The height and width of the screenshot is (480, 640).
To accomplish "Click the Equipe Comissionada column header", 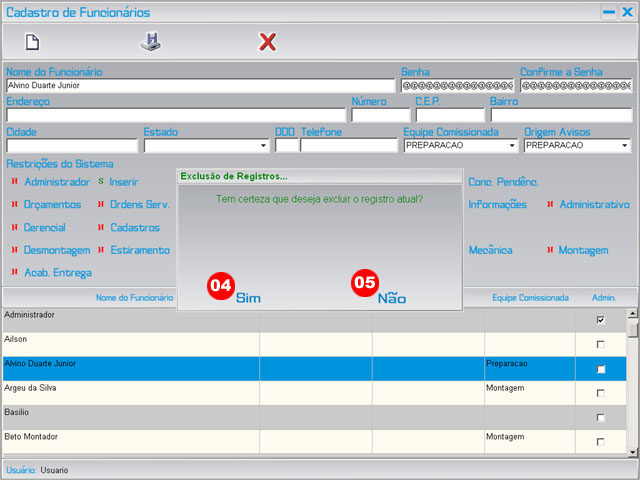I will pyautogui.click(x=530, y=298).
